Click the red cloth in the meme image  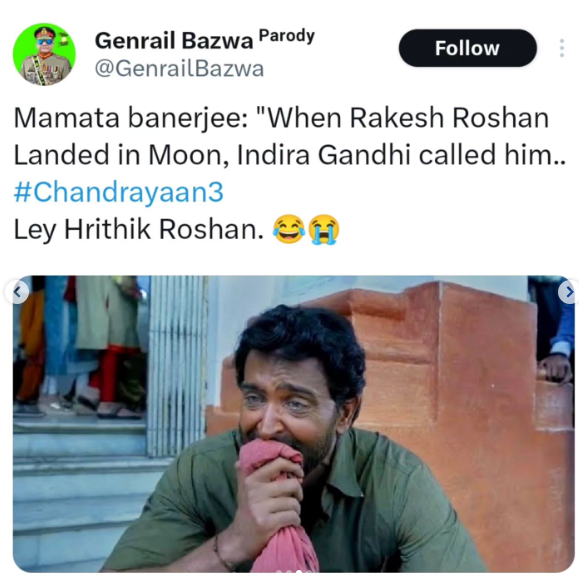click(276, 504)
